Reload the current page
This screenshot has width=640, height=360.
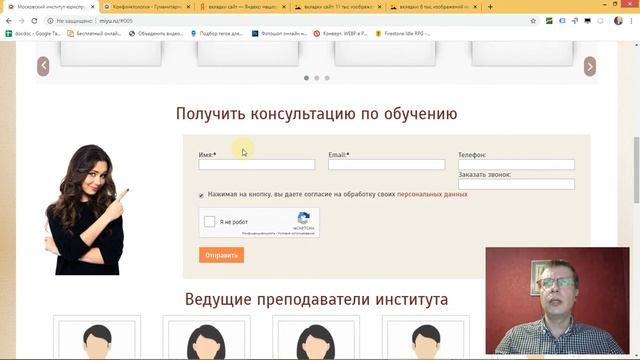click(34, 21)
